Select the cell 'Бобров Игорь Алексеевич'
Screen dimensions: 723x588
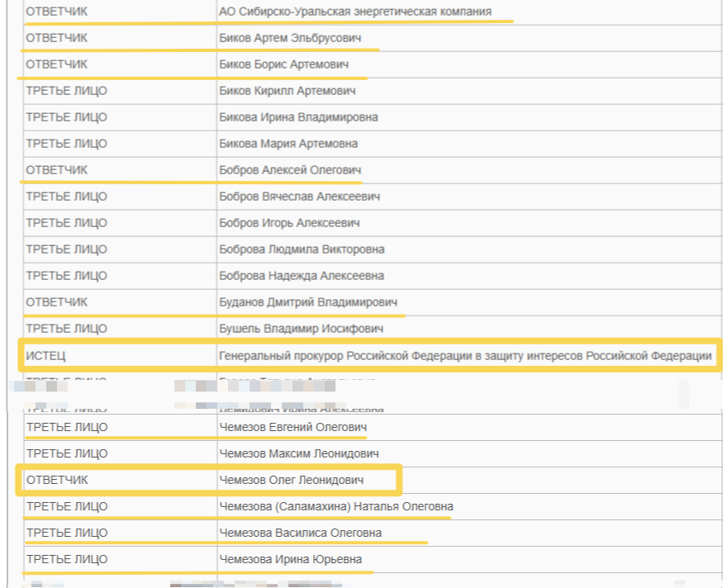click(x=289, y=223)
